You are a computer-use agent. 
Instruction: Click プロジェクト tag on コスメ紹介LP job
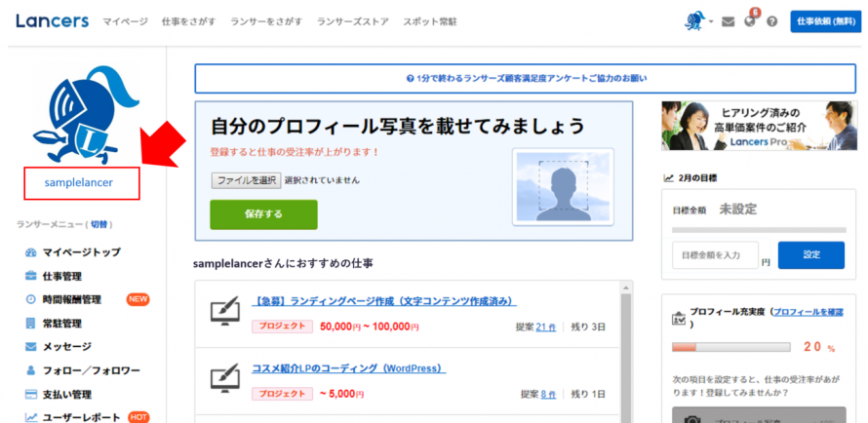coord(282,394)
